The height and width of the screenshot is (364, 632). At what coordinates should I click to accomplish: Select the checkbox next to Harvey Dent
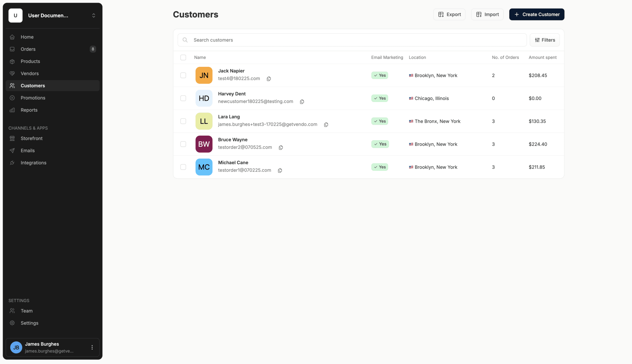pyautogui.click(x=183, y=98)
